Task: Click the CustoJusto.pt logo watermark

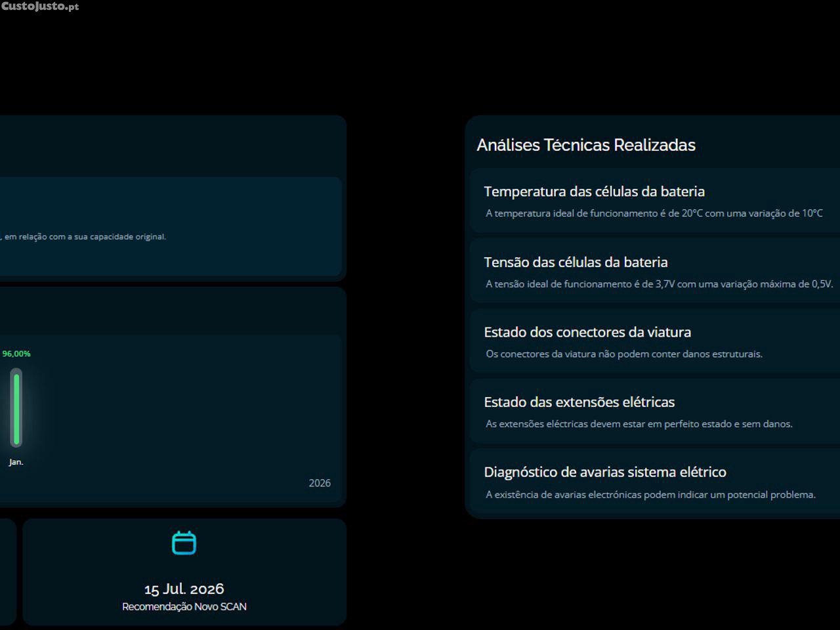Action: 40,7
